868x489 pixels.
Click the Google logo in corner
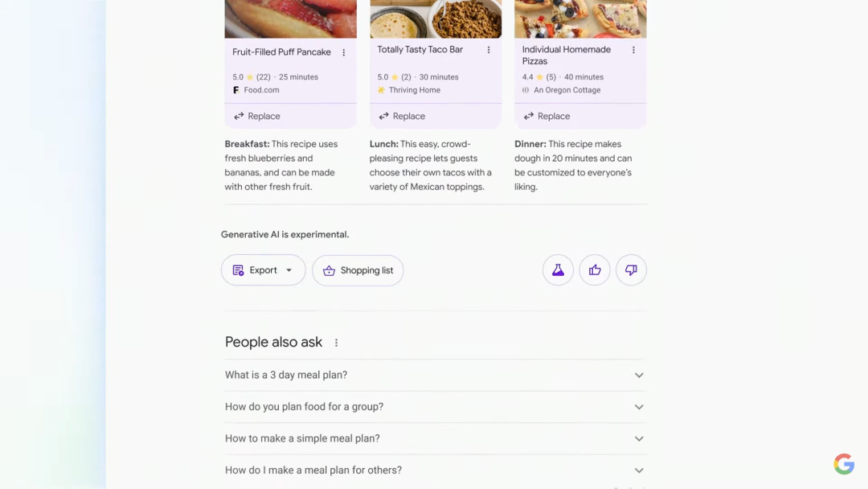pos(843,464)
